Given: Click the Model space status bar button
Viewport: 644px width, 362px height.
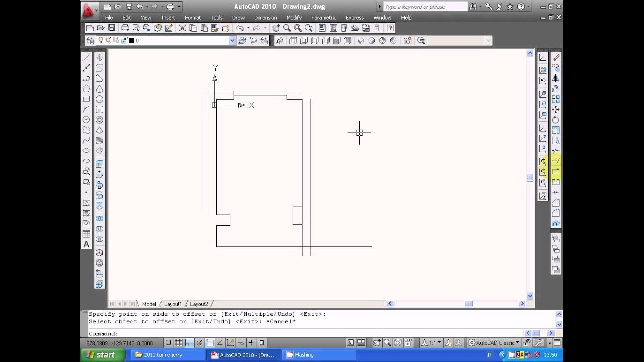Looking at the screenshot, I should pos(351,343).
